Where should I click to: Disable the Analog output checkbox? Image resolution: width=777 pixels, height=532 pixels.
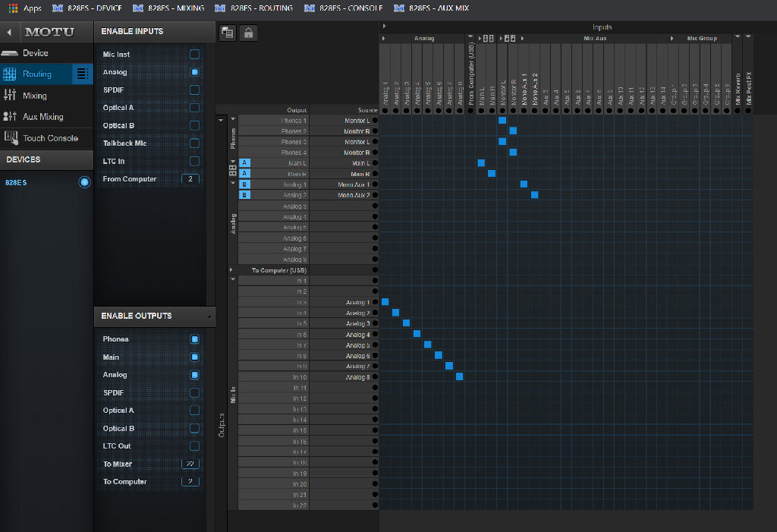(x=195, y=375)
